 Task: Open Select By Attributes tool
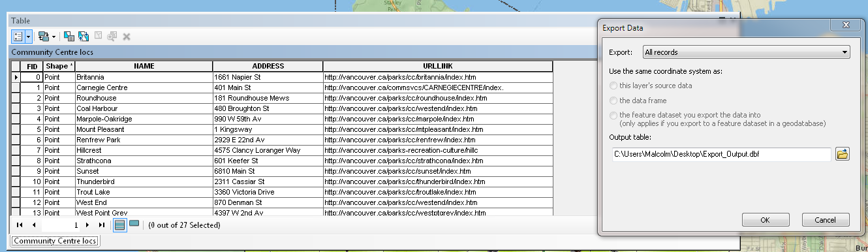click(x=69, y=37)
